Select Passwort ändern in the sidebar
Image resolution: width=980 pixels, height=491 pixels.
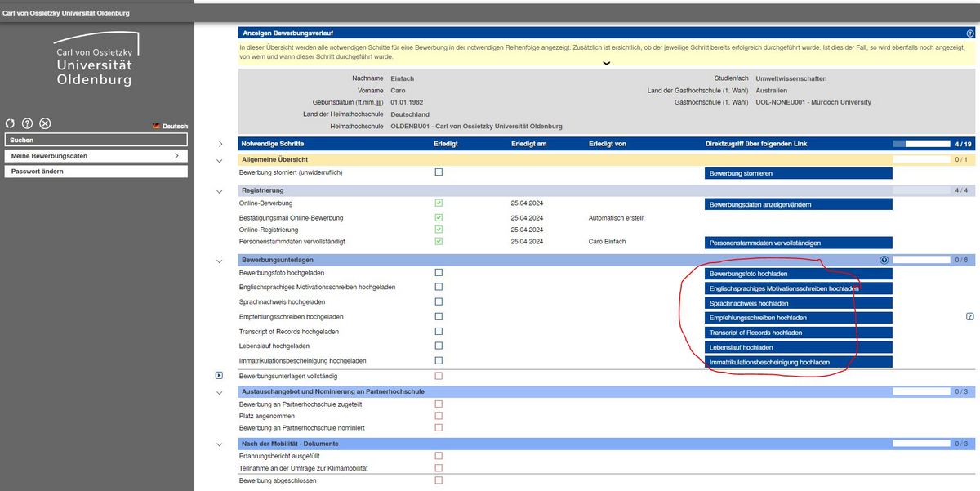(96, 172)
